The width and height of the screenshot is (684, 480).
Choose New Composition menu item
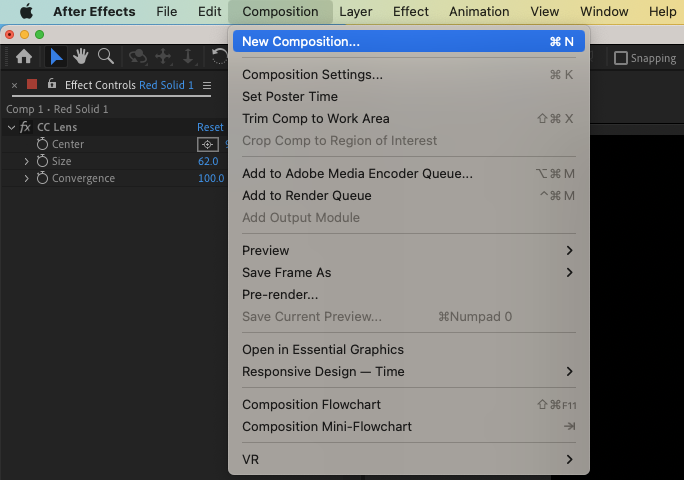click(409, 41)
